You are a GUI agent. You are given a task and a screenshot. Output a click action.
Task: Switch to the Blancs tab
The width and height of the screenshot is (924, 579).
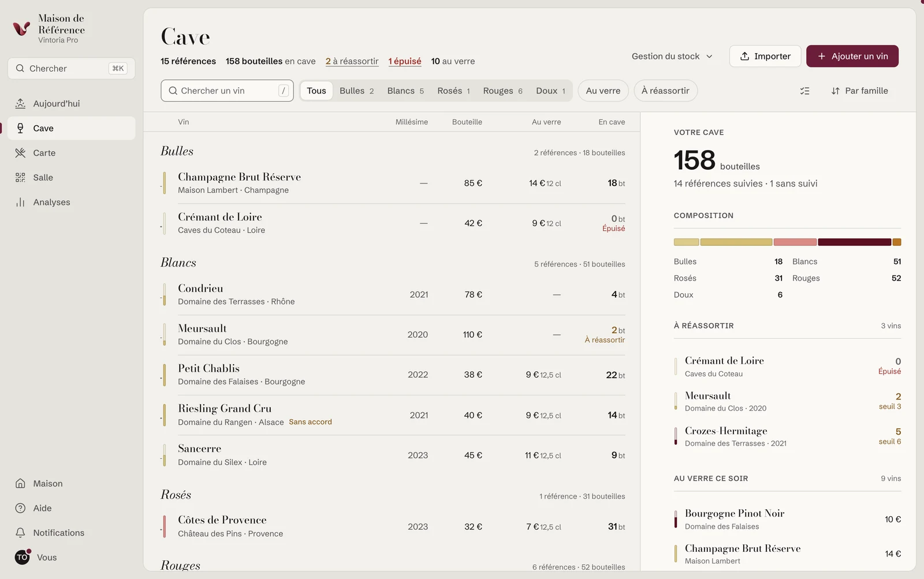pos(405,91)
